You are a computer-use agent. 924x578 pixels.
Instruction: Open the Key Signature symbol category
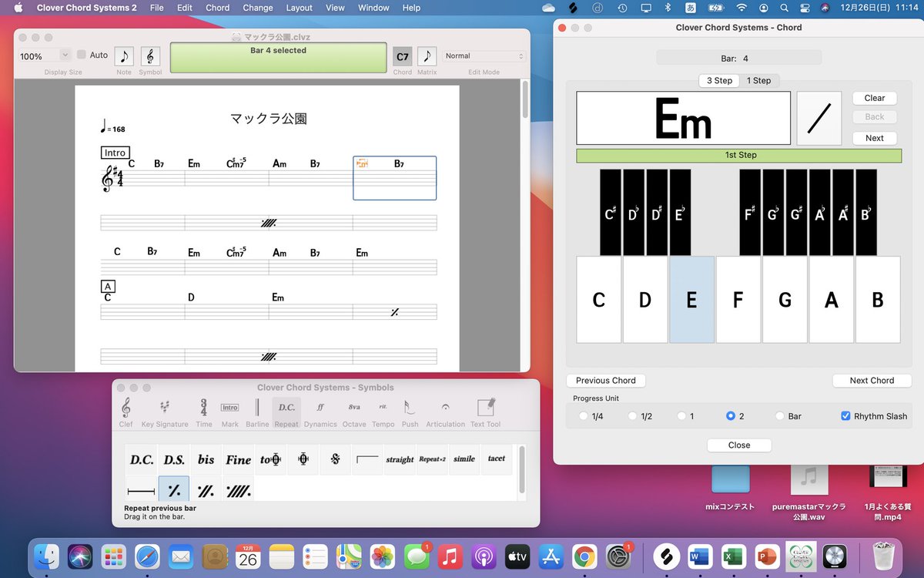tap(165, 412)
